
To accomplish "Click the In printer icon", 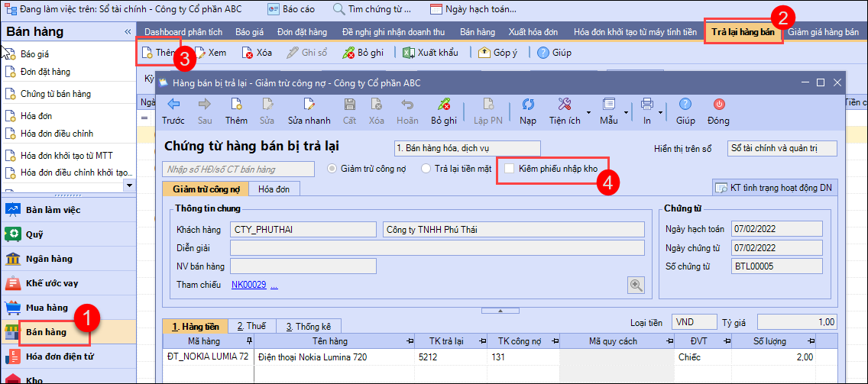I will tap(647, 105).
